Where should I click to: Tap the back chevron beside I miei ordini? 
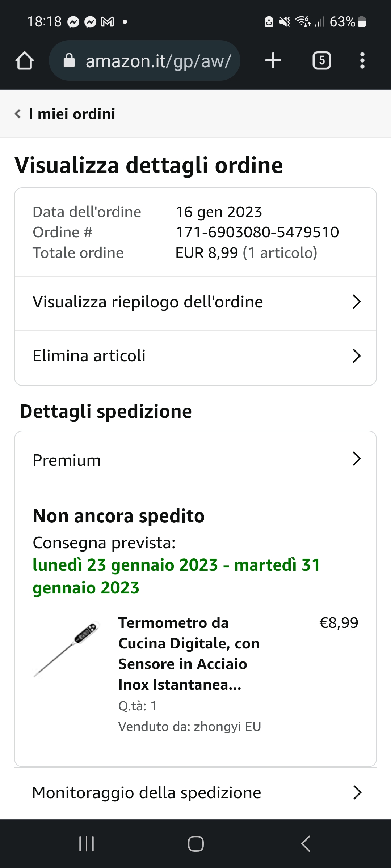pos(17,114)
